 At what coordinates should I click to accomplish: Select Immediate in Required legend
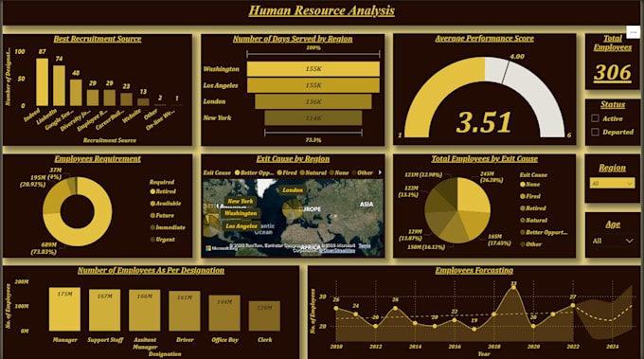coord(168,227)
